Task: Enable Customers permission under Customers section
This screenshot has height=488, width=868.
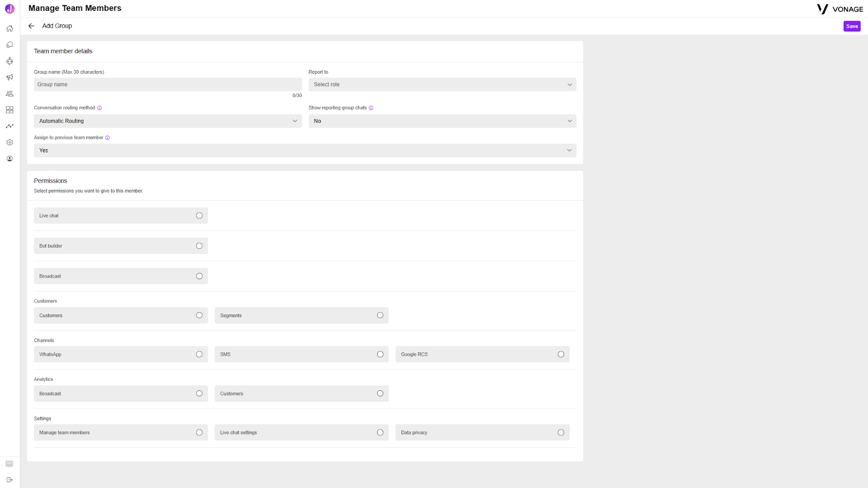Action: pyautogui.click(x=199, y=316)
